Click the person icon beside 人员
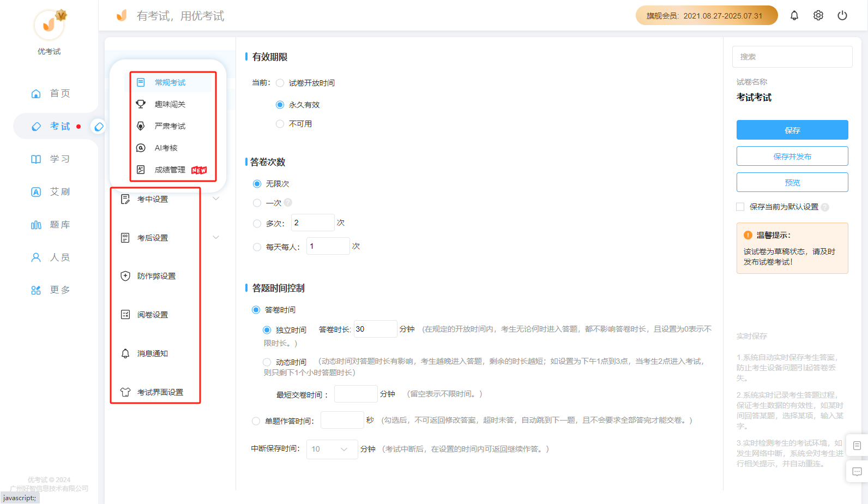This screenshot has height=504, width=868. tap(36, 257)
